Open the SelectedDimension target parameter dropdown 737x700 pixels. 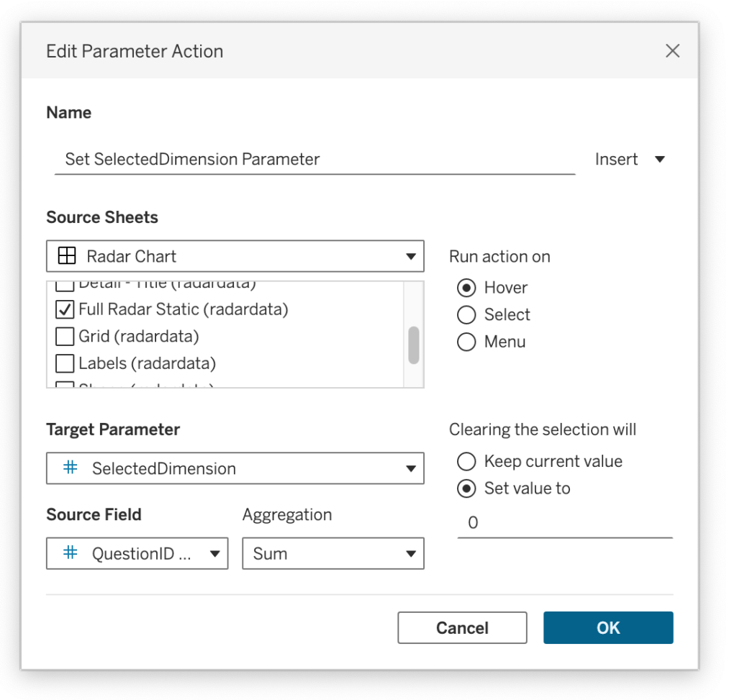[x=410, y=468]
